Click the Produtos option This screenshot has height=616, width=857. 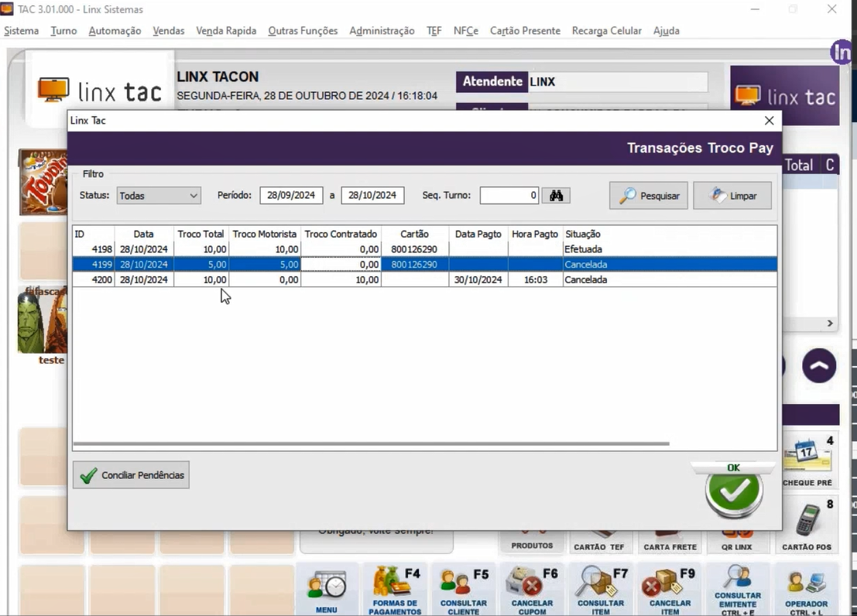[532, 541]
